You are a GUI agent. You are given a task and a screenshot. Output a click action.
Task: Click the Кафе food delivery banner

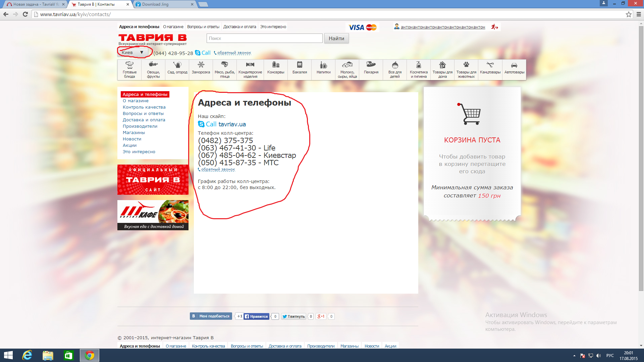[153, 215]
